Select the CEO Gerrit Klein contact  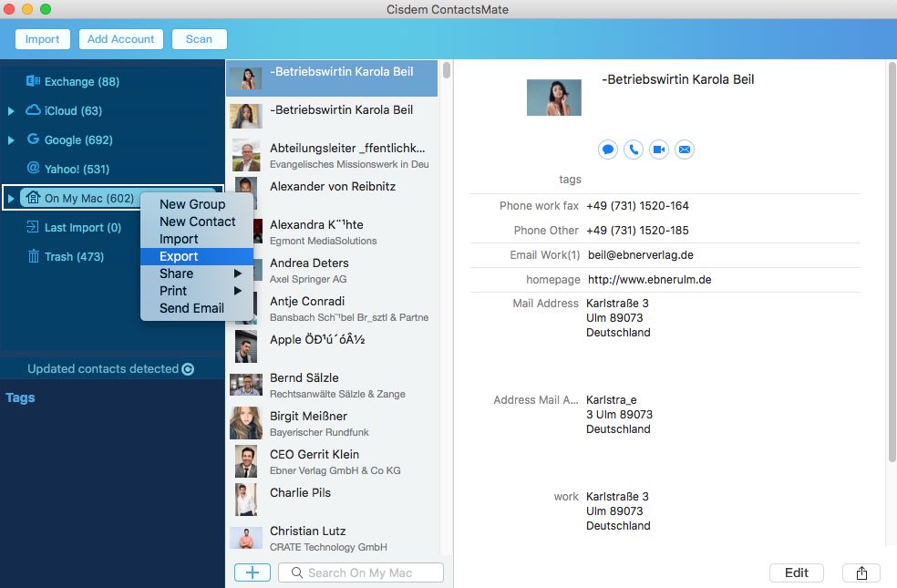click(x=333, y=461)
